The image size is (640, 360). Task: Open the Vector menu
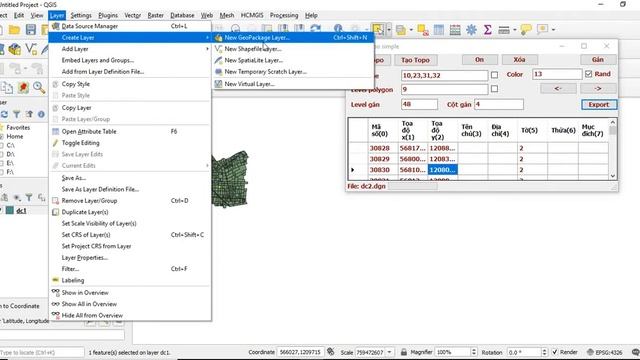(132, 15)
